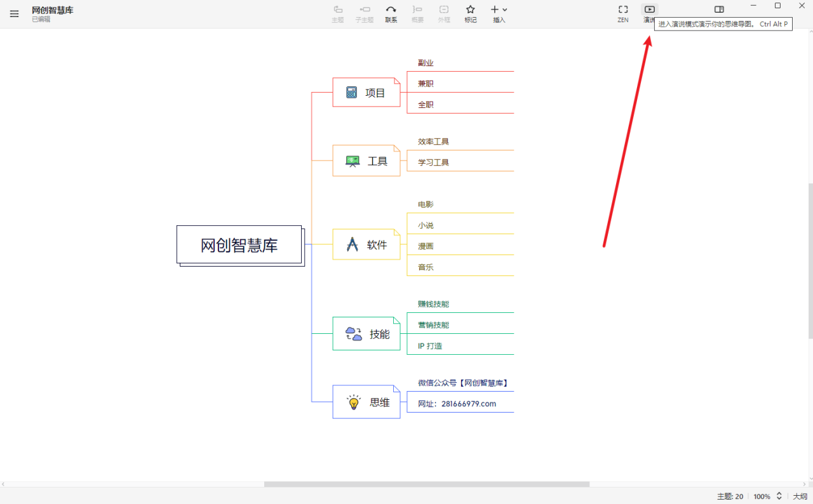The width and height of the screenshot is (813, 504).
Task: Select subtopic 网址: 281666979.com
Action: coord(457,404)
